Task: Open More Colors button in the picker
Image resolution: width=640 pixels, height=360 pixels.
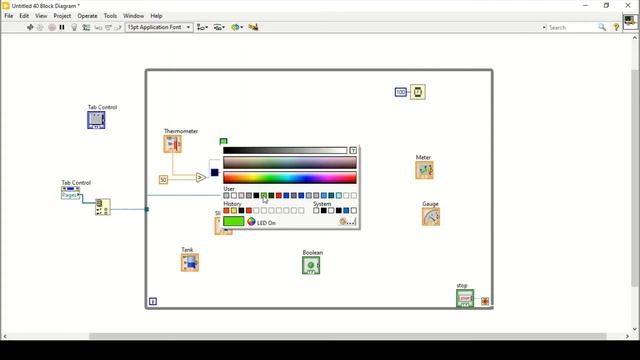Action: pos(347,222)
